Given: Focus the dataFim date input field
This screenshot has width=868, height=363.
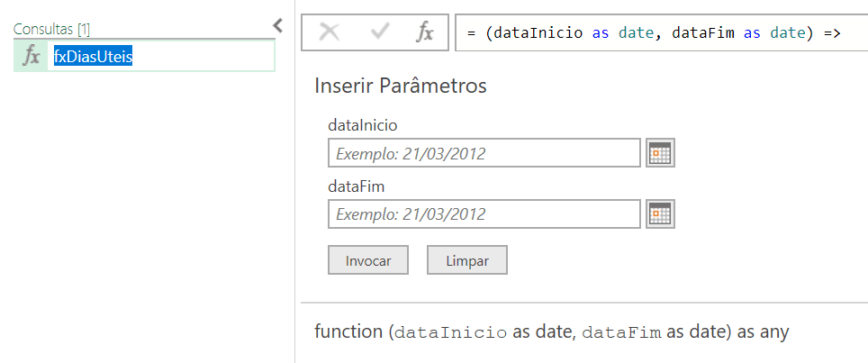Looking at the screenshot, I should point(484,213).
